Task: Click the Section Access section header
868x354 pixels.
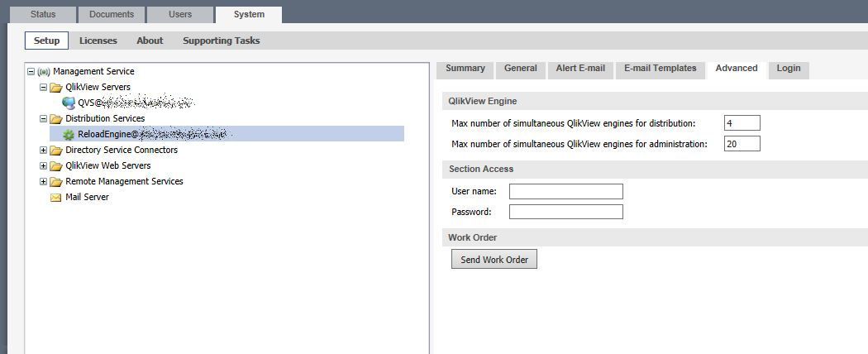Action: (x=655, y=169)
